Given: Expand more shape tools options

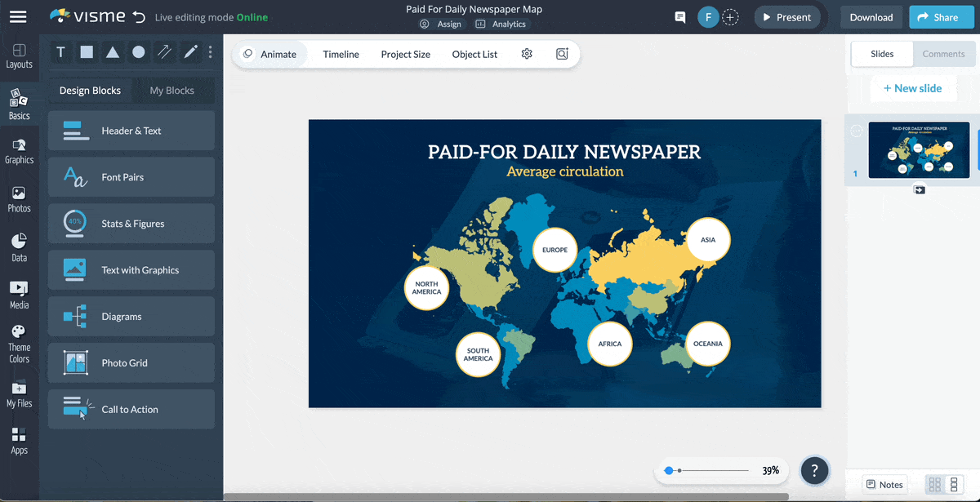Looking at the screenshot, I should point(211,52).
